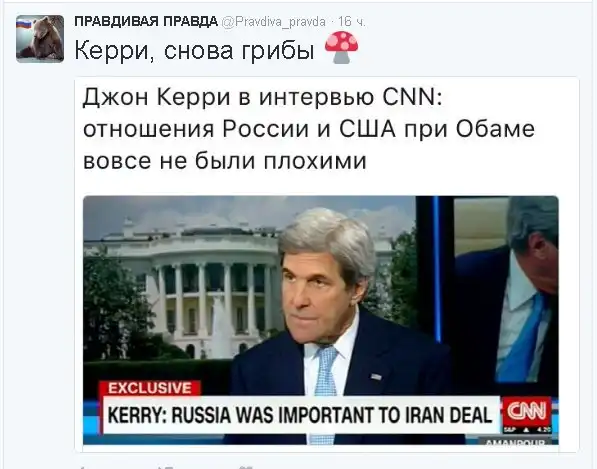Open the tweet via 16 ч. timestamp
The height and width of the screenshot is (469, 597).
(x=351, y=22)
